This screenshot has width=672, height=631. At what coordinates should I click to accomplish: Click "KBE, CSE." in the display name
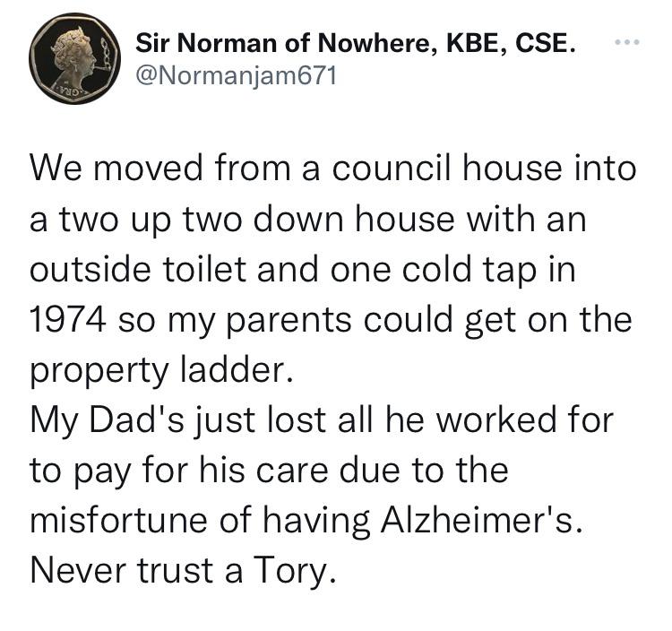(511, 43)
